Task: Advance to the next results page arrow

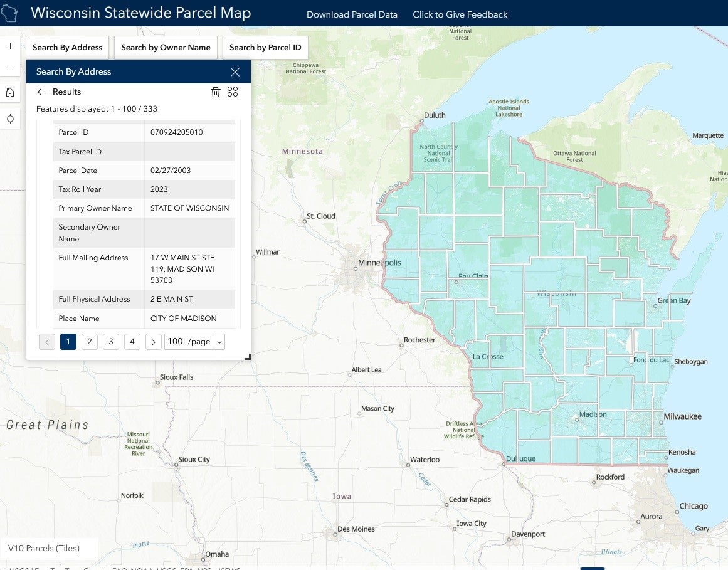Action: [153, 342]
